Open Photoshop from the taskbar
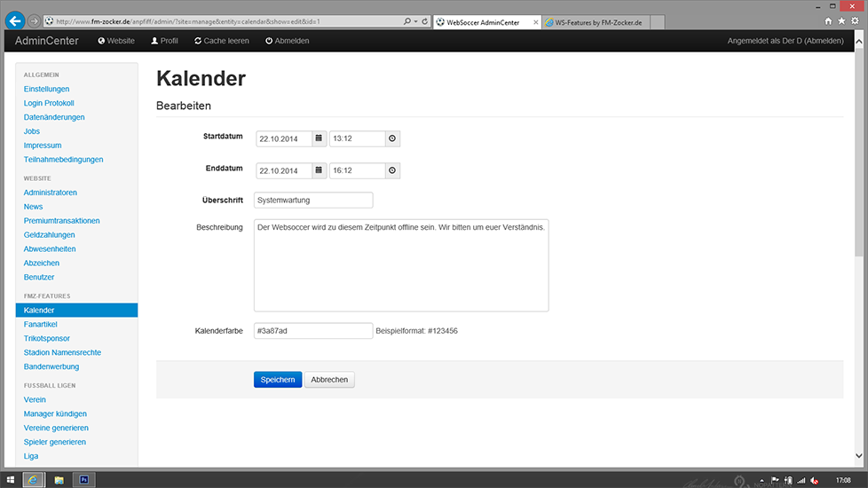The height and width of the screenshot is (488, 868). (x=84, y=479)
